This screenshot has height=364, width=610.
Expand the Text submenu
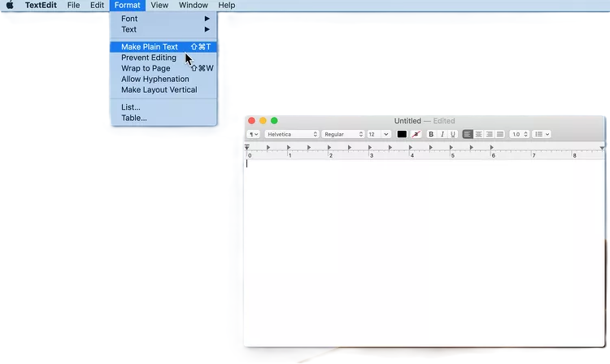[x=163, y=29]
